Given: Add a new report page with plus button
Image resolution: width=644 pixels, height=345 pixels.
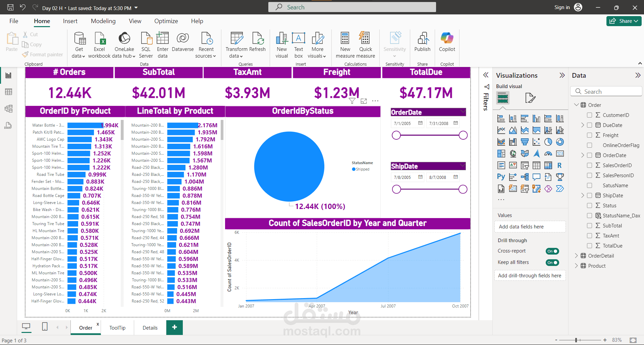Looking at the screenshot, I should 174,328.
